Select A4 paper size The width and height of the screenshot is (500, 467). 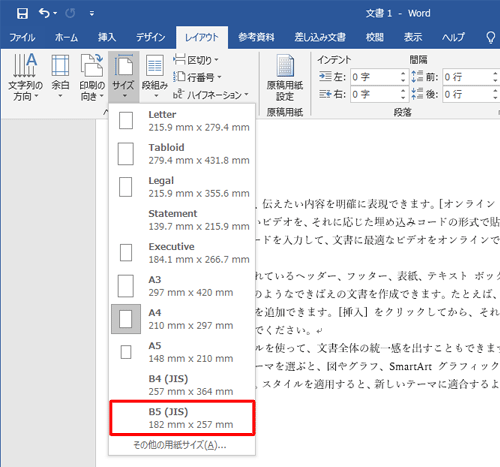182,319
